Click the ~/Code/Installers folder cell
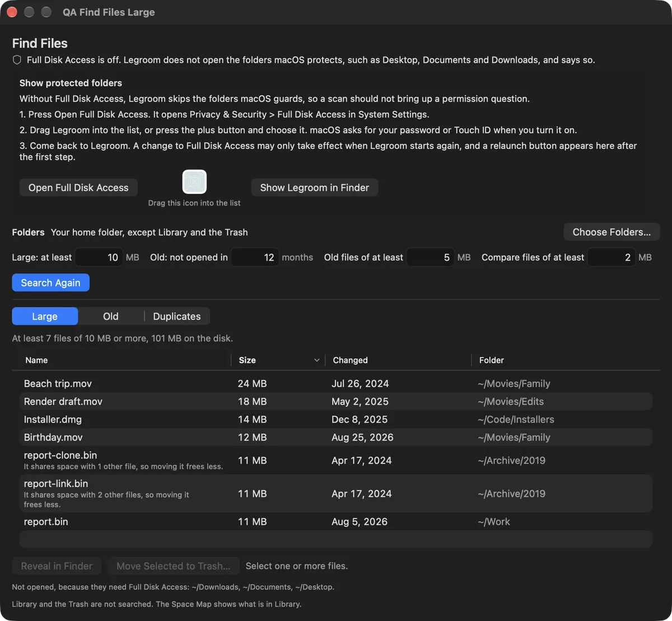 pos(516,419)
